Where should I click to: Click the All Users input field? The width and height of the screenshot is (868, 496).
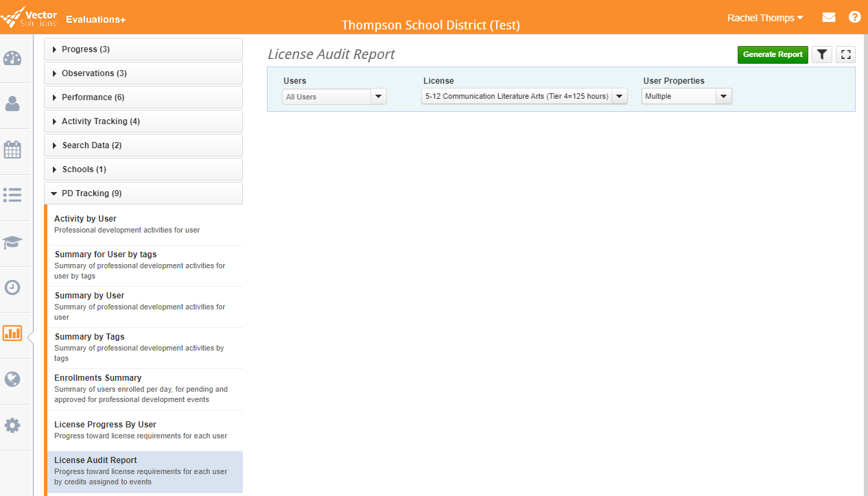pos(327,97)
